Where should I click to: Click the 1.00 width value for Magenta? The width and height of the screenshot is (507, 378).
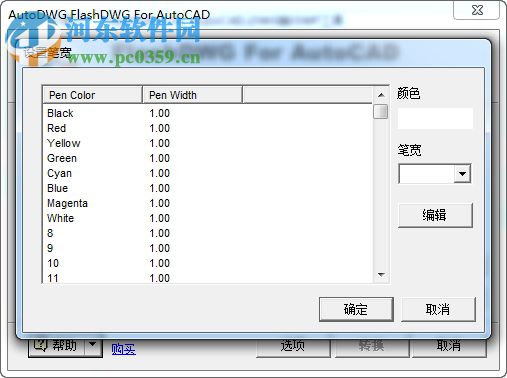coord(160,203)
